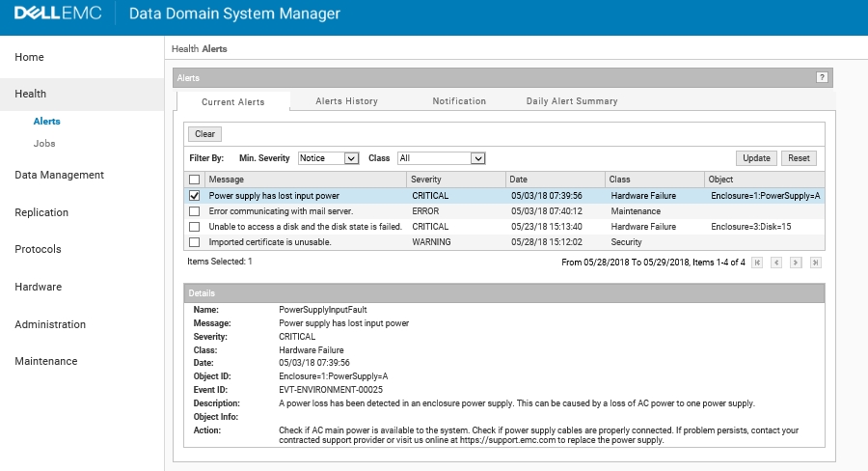Image resolution: width=868 pixels, height=471 pixels.
Task: Expand the Hardware menu in sidebar
Action: pos(39,287)
